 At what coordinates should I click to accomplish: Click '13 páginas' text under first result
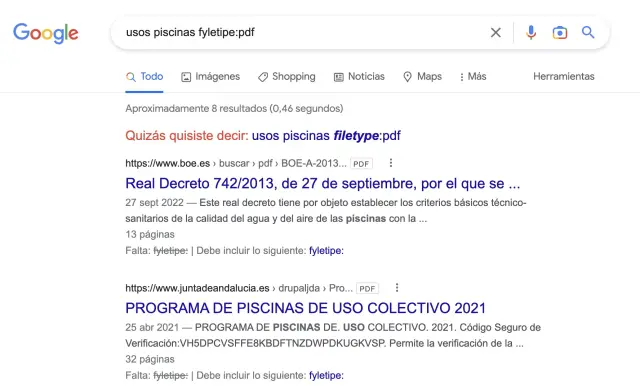tap(150, 235)
